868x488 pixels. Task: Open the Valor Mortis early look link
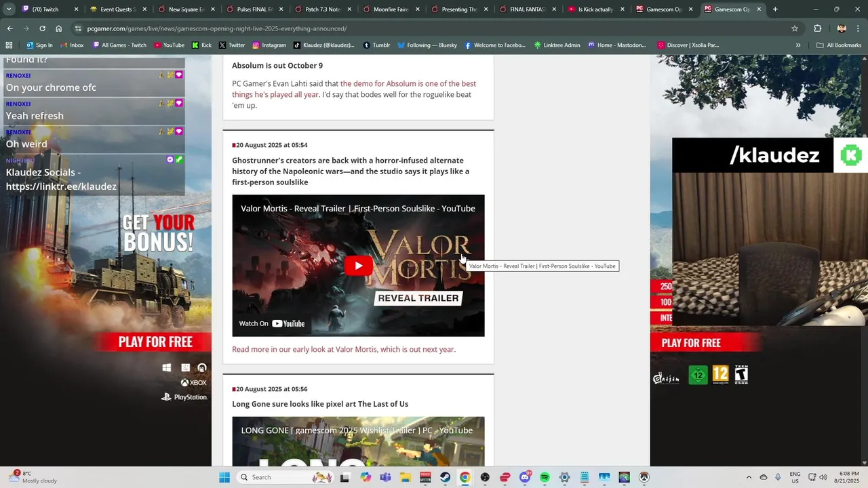(x=344, y=350)
